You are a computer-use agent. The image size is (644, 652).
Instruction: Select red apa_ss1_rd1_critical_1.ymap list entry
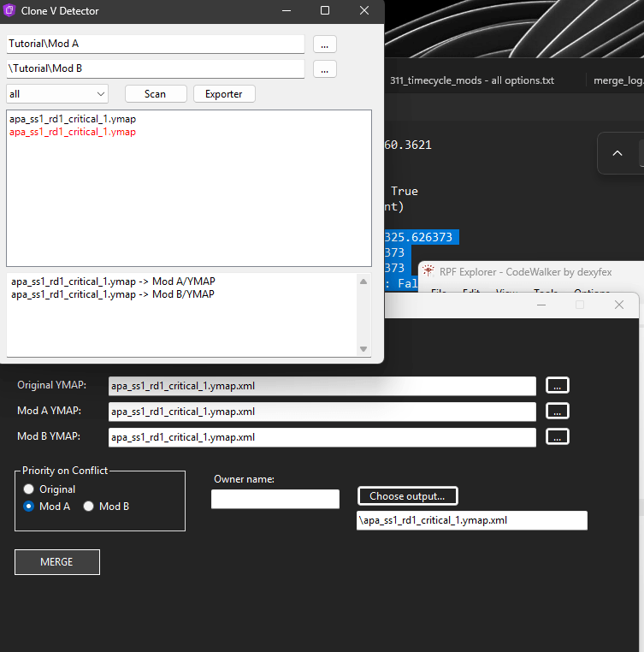point(73,132)
